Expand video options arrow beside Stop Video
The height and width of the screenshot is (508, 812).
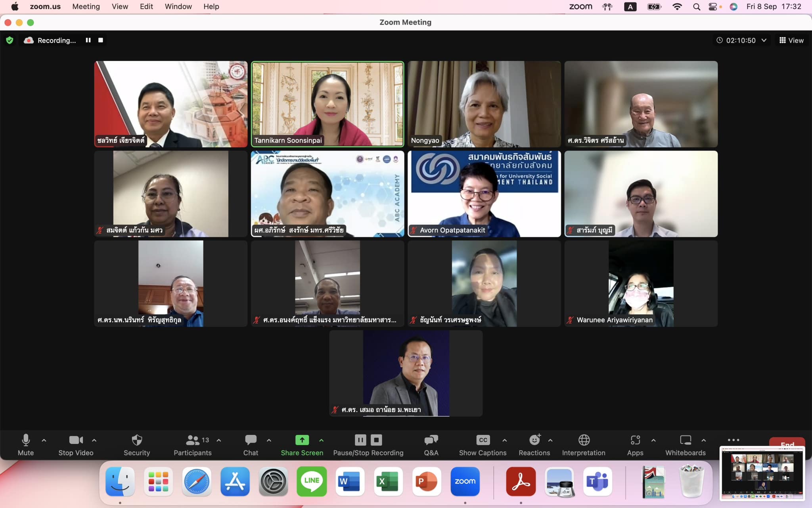click(94, 440)
